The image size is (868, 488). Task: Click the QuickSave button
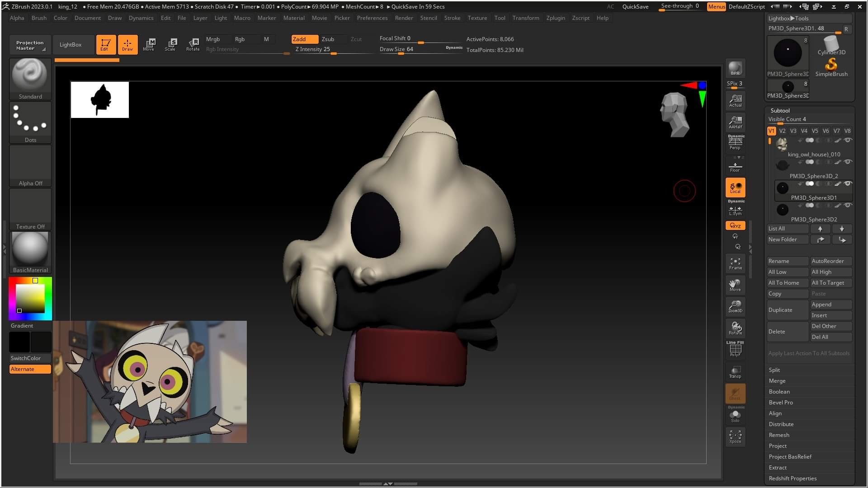click(635, 7)
